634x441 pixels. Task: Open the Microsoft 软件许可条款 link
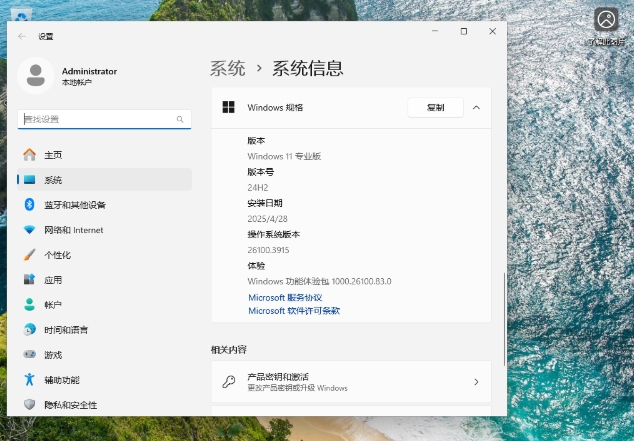point(294,311)
